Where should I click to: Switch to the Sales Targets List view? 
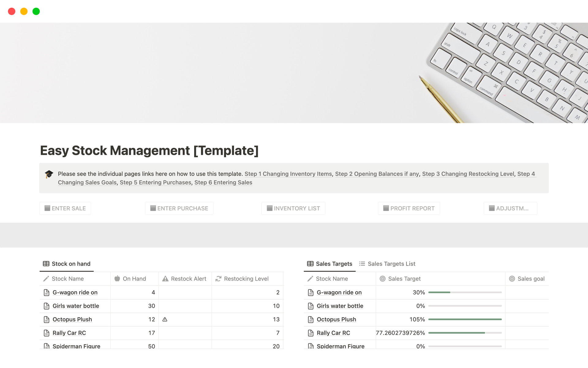coord(391,263)
